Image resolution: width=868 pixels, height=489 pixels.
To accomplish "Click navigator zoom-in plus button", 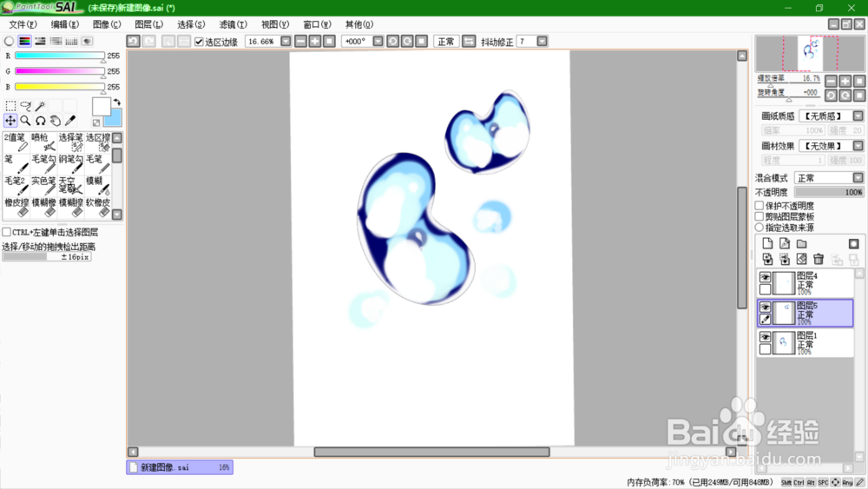I will pos(845,81).
